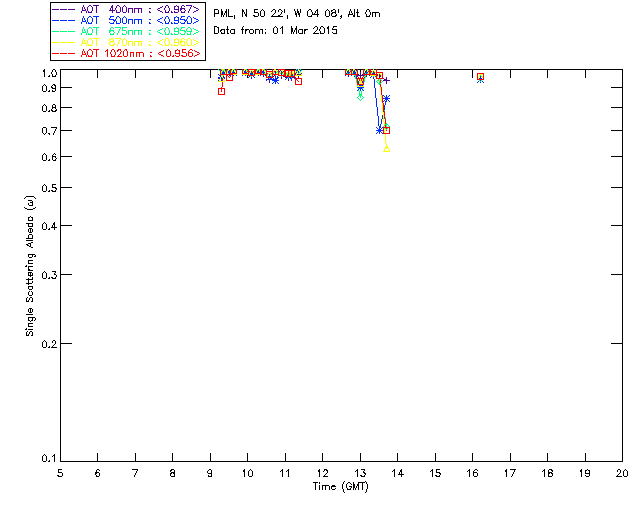Click the AOT 1020nm legend entry

point(126,53)
